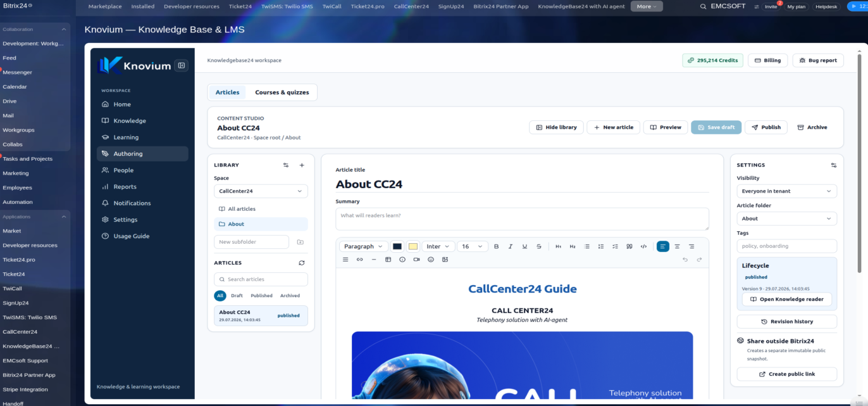
Task: Pick the yellow highlight color swatch
Action: pos(413,246)
